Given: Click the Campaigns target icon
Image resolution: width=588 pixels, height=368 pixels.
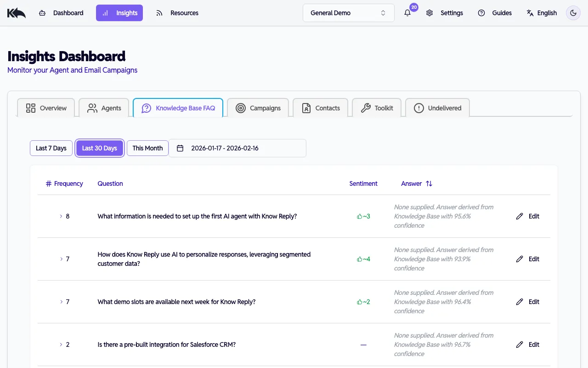Looking at the screenshot, I should 240,108.
